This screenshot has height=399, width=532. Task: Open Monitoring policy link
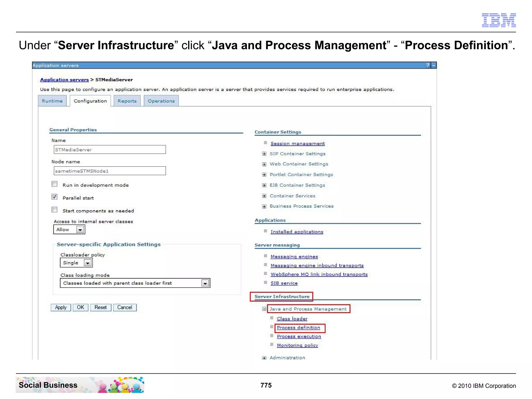coord(297,345)
